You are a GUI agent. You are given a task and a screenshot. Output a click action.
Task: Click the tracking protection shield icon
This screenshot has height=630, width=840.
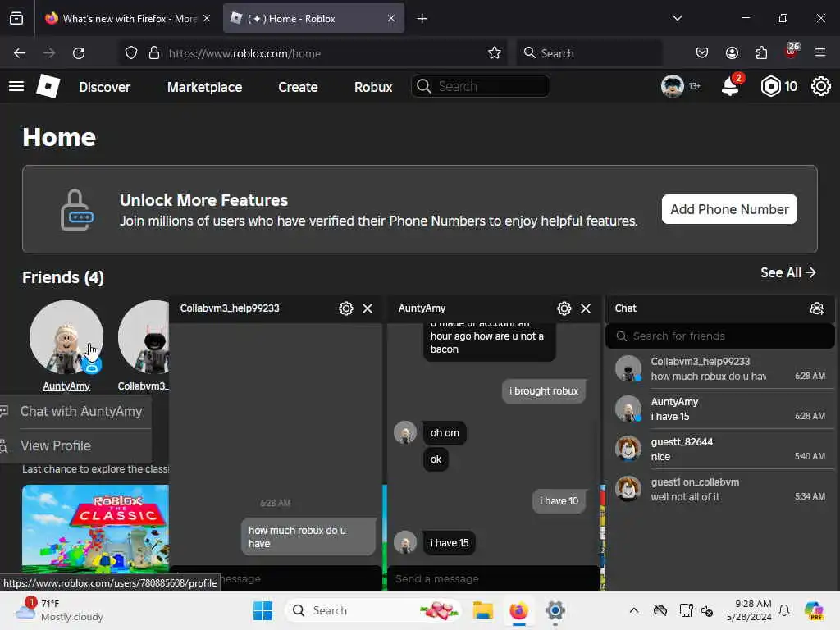(130, 53)
